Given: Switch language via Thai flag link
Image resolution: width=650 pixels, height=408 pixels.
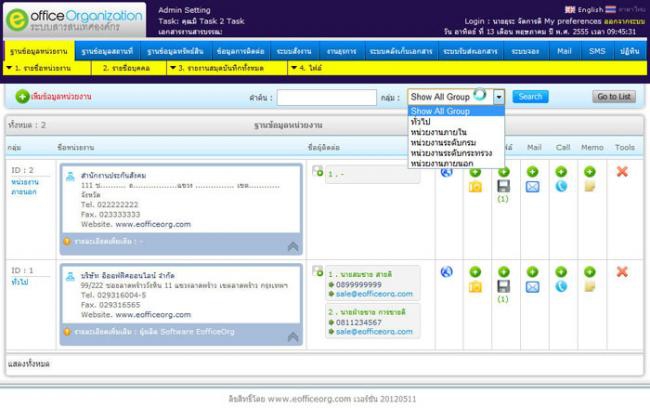Looking at the screenshot, I should click(625, 9).
